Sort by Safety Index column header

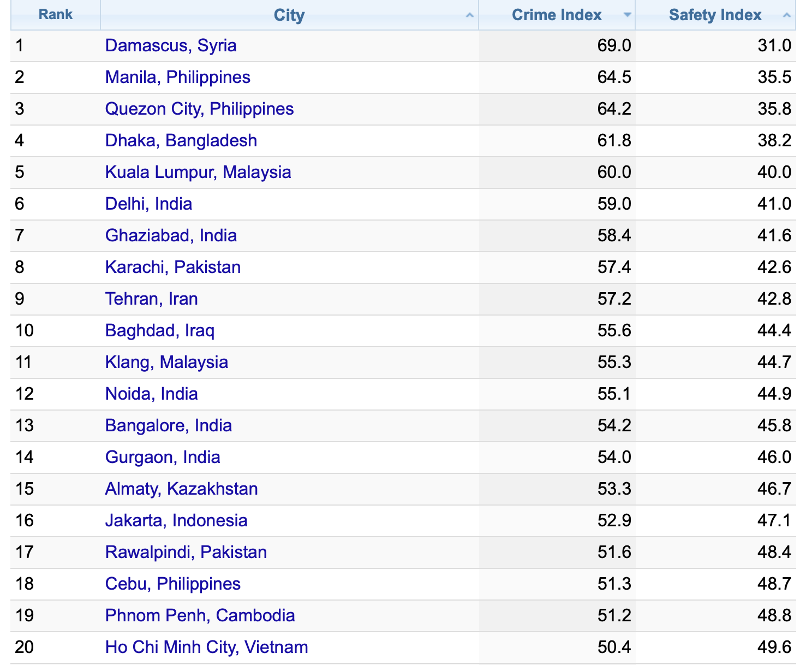tap(715, 15)
